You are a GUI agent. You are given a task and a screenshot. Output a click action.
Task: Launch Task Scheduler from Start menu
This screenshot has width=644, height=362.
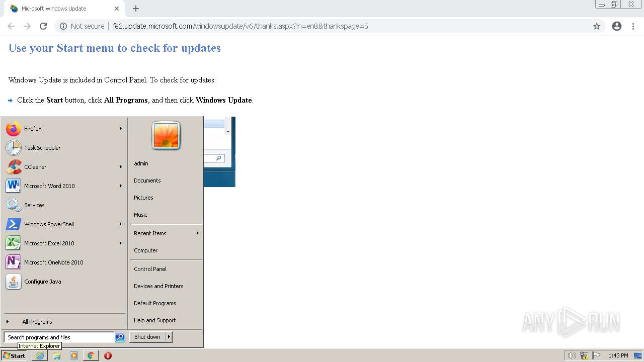tap(64, 148)
